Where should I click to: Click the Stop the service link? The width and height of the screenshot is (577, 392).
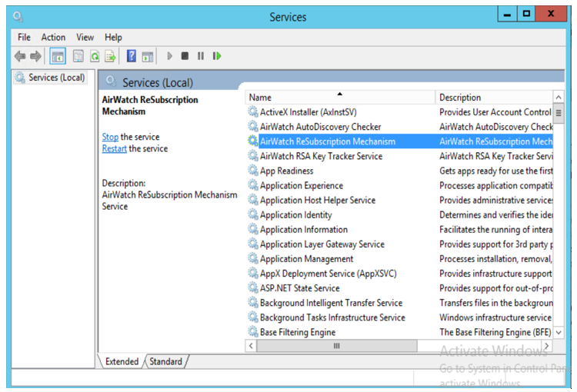110,137
